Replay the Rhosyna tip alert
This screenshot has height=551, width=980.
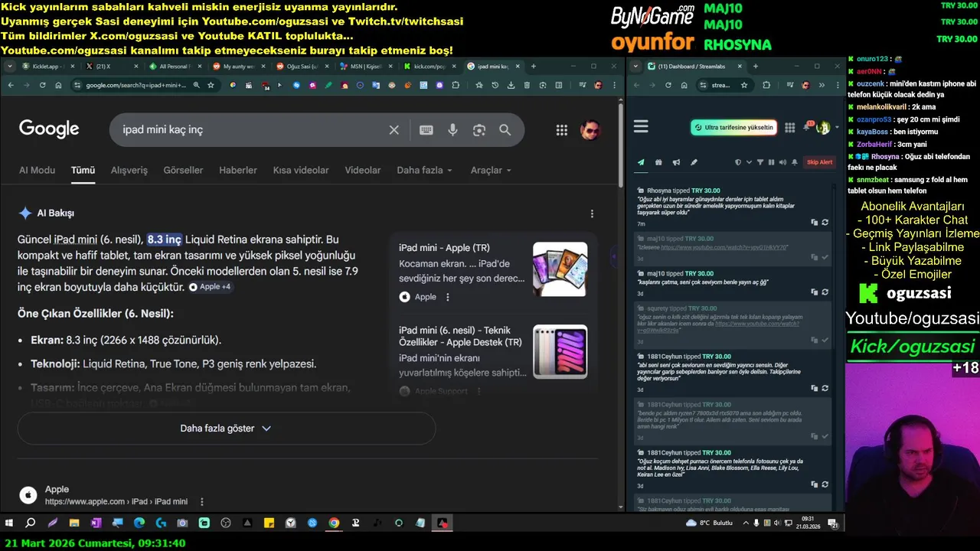tap(825, 223)
